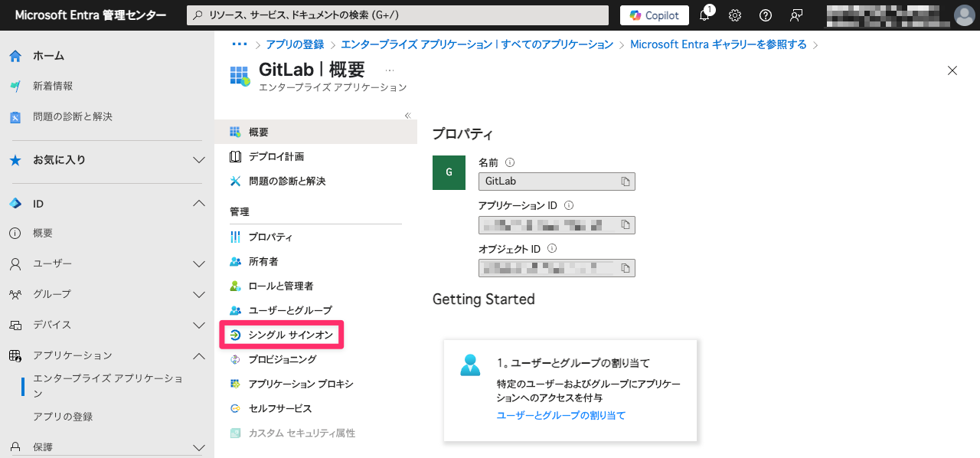
Task: Follow ユーザーとグループの割り当て link in card
Action: coord(561,415)
